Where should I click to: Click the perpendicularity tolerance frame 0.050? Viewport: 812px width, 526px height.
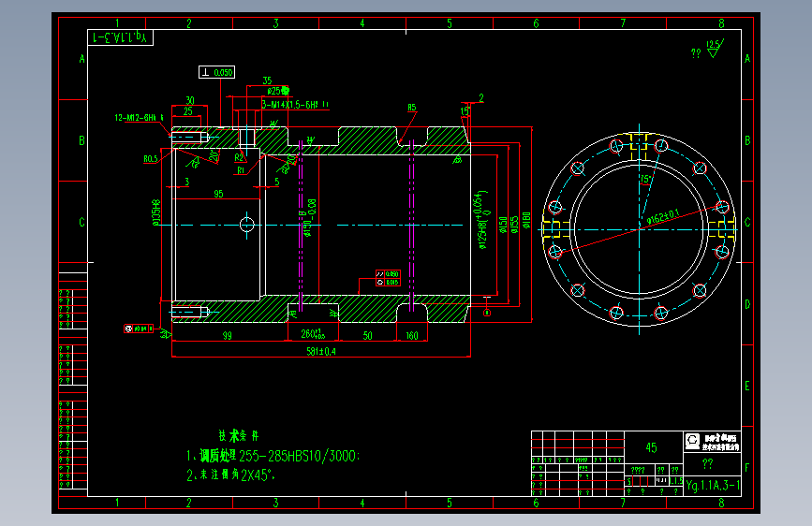pyautogui.click(x=216, y=72)
